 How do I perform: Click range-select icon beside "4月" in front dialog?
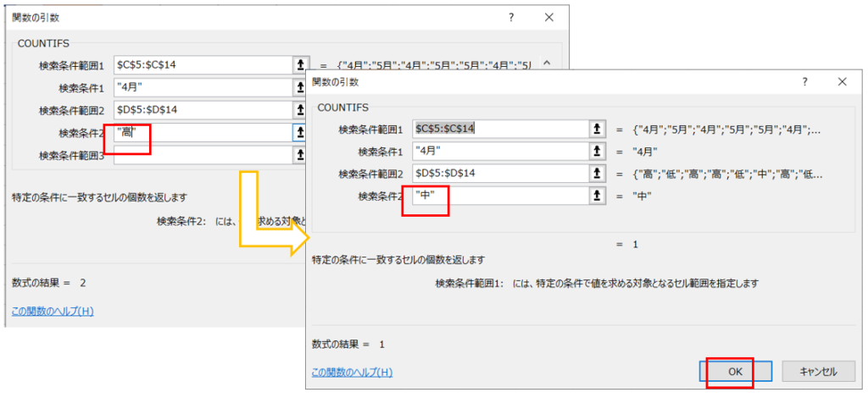[598, 151]
